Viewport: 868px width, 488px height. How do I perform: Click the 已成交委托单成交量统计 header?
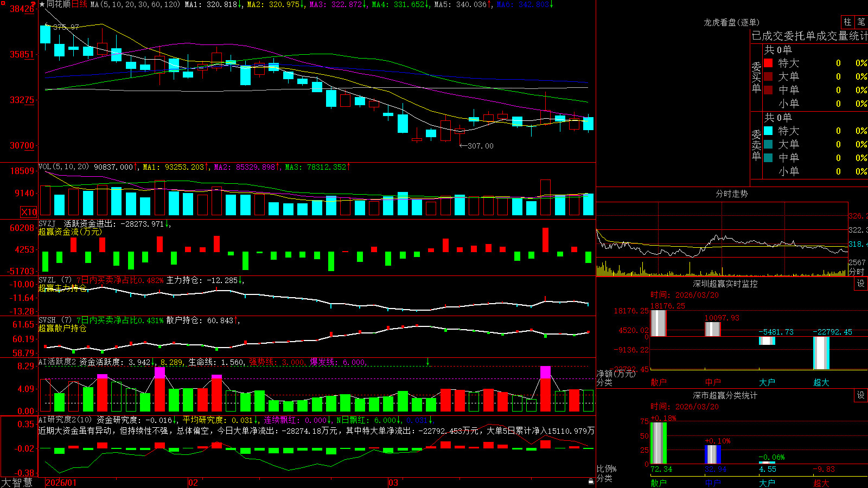(x=809, y=36)
